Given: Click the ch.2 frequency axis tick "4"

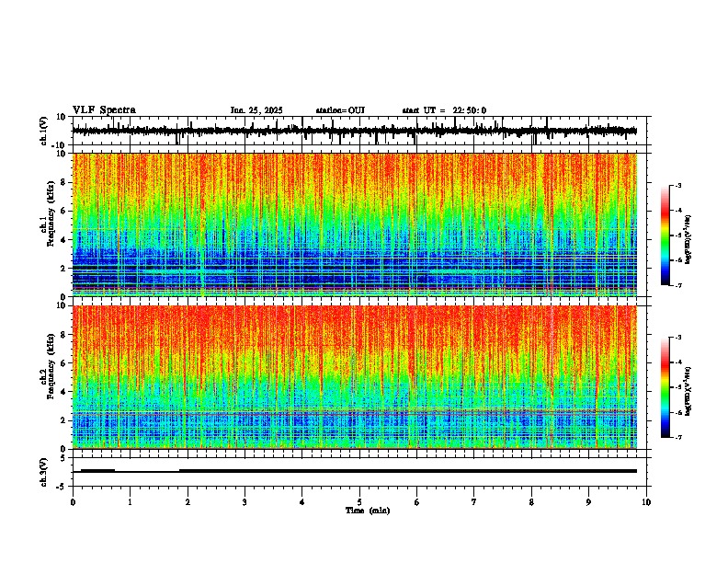Looking at the screenshot, I should (x=63, y=392).
